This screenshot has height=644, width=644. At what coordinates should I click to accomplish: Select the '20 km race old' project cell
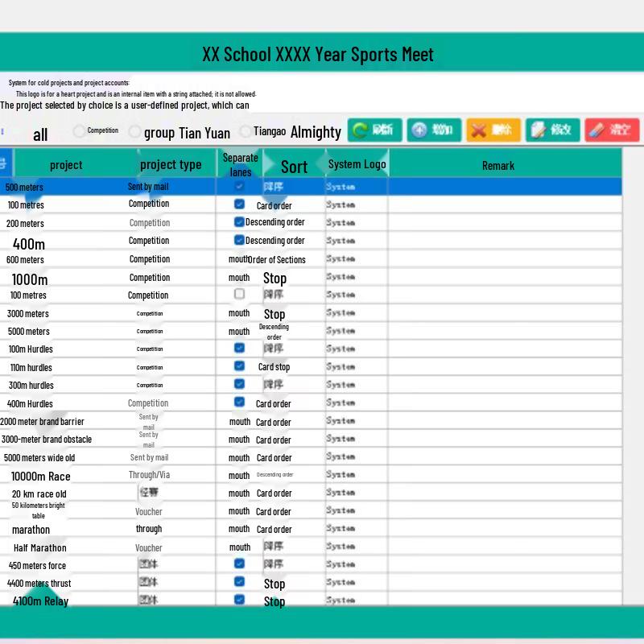(39, 494)
